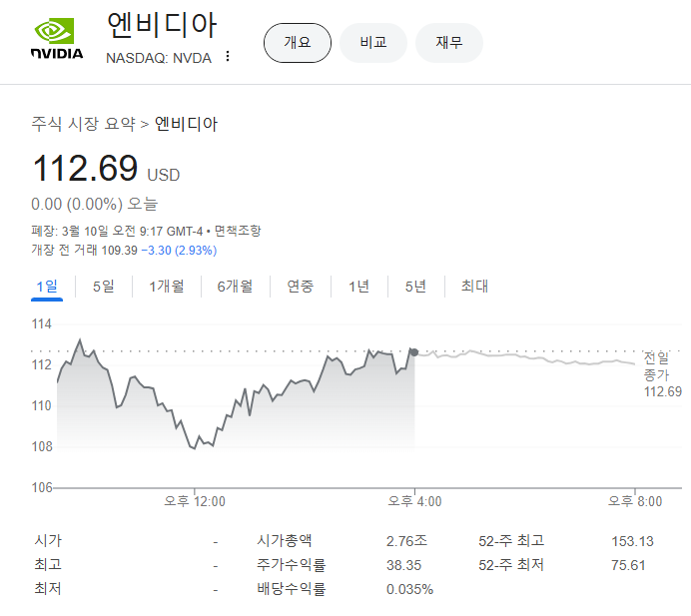Click the 전일 종가 112.69 label
The image size is (691, 616).
pyautogui.click(x=662, y=374)
